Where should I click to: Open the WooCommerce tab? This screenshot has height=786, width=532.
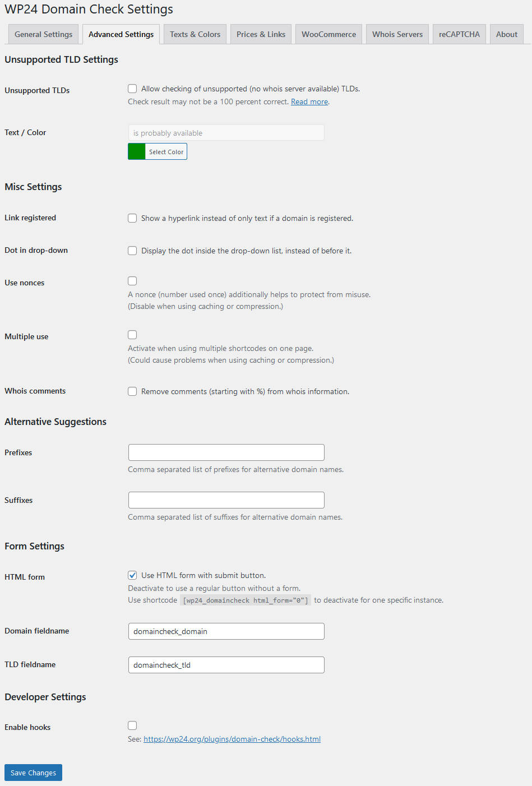pyautogui.click(x=329, y=34)
